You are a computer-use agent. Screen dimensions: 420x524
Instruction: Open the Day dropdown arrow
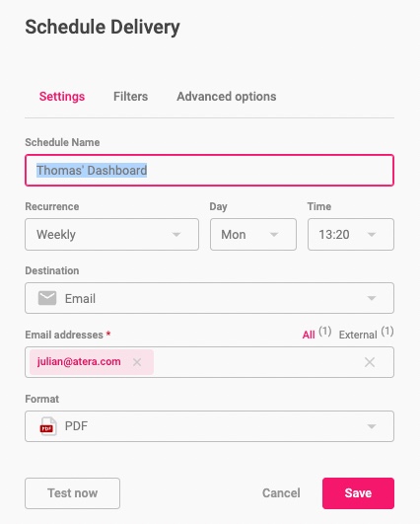coord(274,235)
